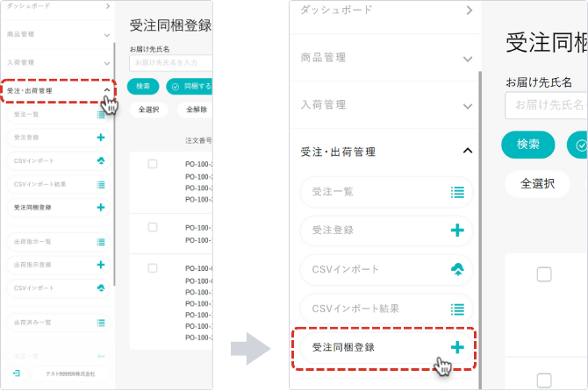
Task: Tick the checkbox for the second PO-100 order group
Action: pos(153,227)
